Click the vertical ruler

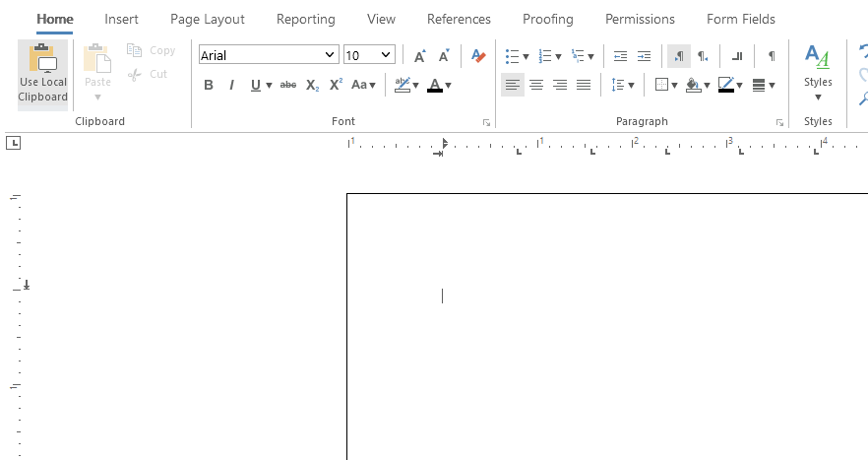click(19, 326)
